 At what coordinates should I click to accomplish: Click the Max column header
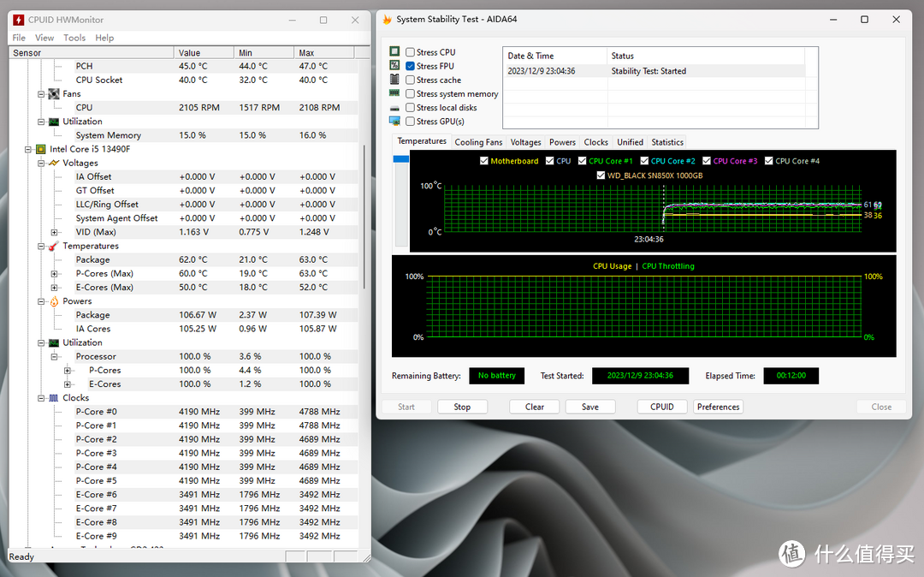323,52
